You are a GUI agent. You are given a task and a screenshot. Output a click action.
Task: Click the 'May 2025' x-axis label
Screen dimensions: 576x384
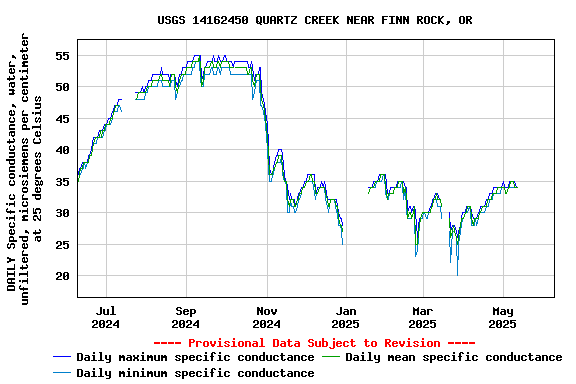(502, 318)
